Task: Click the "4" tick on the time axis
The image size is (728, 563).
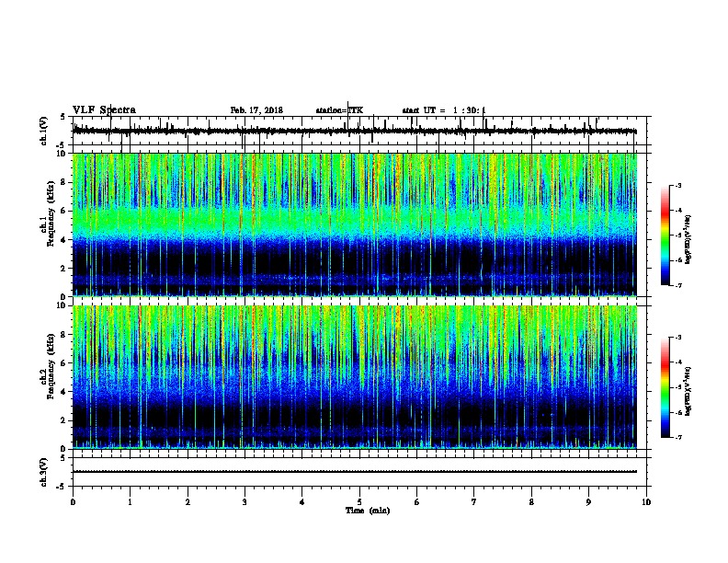Action: coord(302,502)
